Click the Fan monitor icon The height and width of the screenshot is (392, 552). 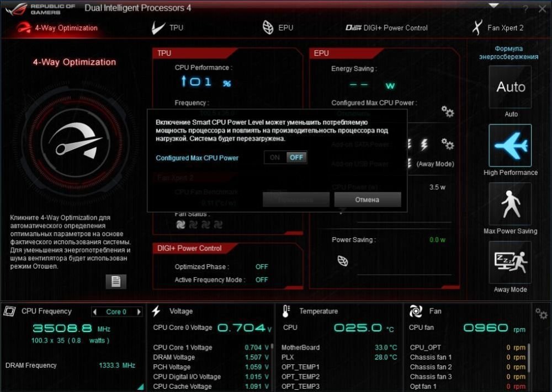(416, 311)
